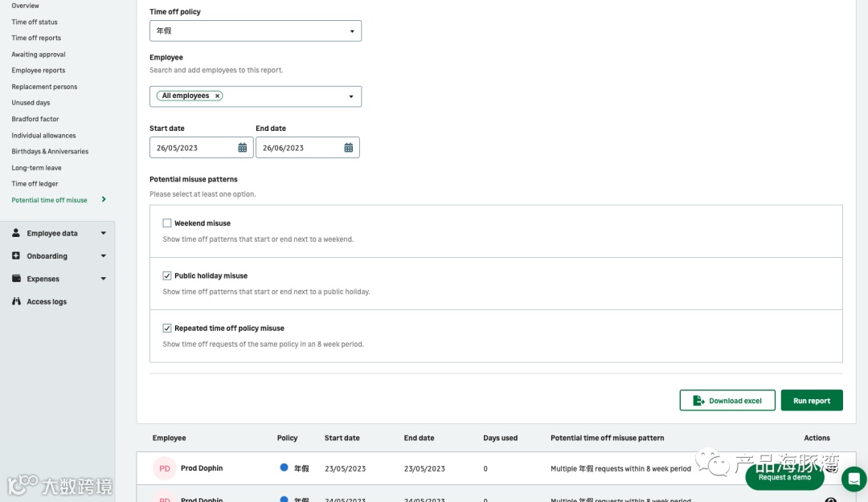Open Awaiting approval page
The width and height of the screenshot is (868, 502).
coord(39,55)
